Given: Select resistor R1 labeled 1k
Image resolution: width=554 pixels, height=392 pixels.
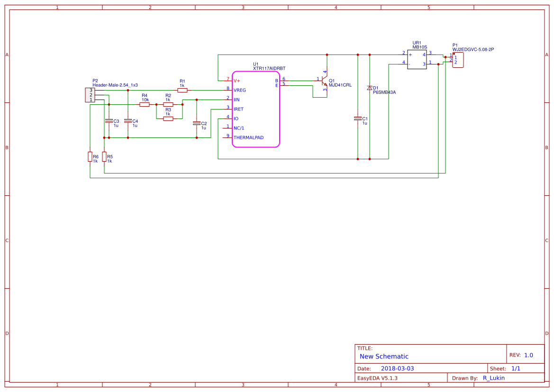Looking at the screenshot, I should [182, 89].
